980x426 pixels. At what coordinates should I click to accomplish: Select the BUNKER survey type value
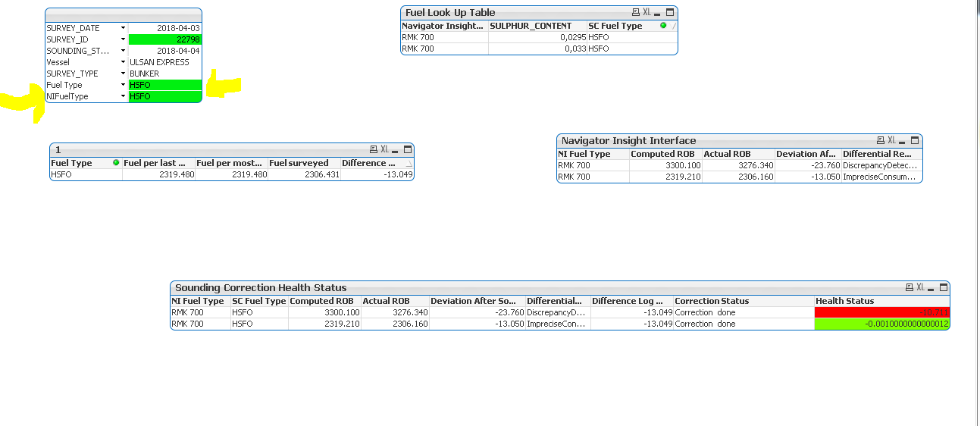click(x=165, y=74)
